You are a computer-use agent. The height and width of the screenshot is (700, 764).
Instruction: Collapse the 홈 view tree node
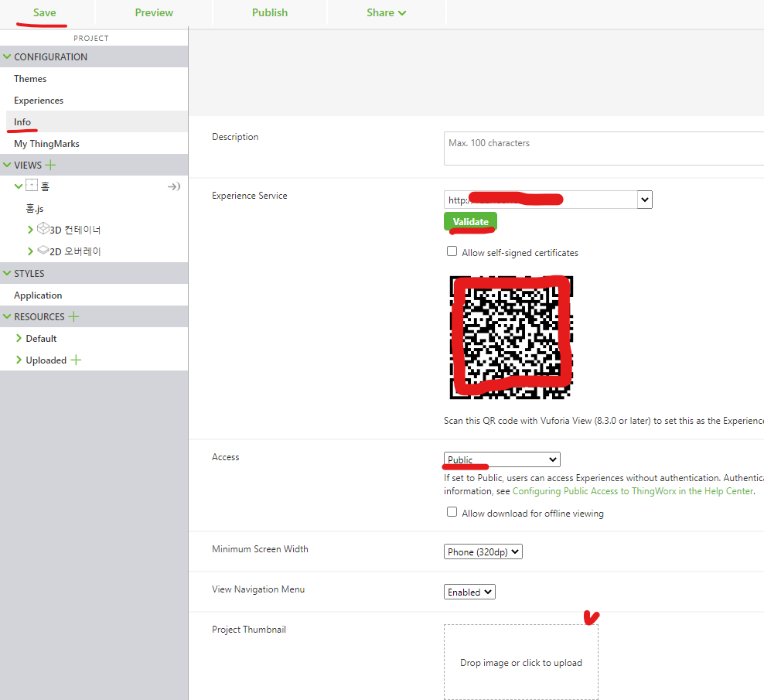19,186
